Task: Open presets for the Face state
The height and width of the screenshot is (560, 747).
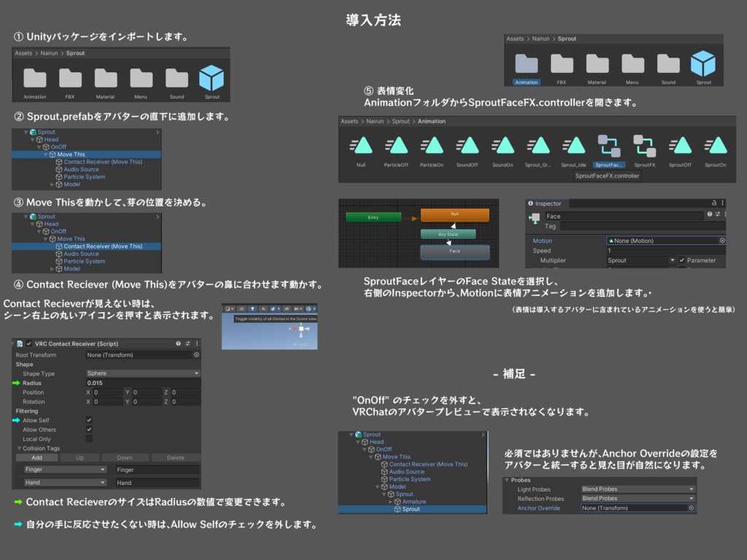Action: point(718,214)
